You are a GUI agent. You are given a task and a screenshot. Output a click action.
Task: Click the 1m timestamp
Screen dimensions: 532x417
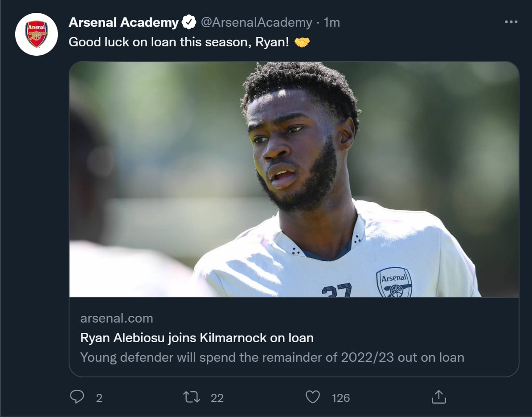(x=332, y=22)
